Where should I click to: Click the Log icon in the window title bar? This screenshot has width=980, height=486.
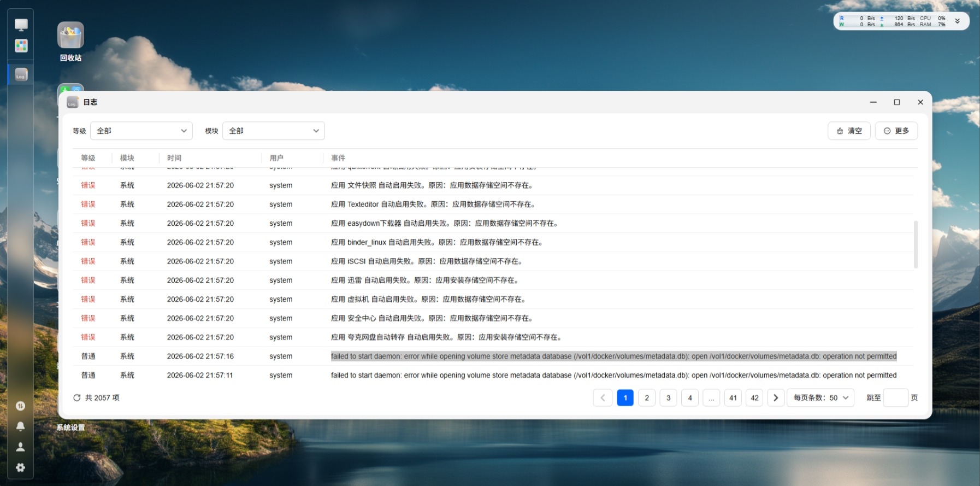click(73, 102)
